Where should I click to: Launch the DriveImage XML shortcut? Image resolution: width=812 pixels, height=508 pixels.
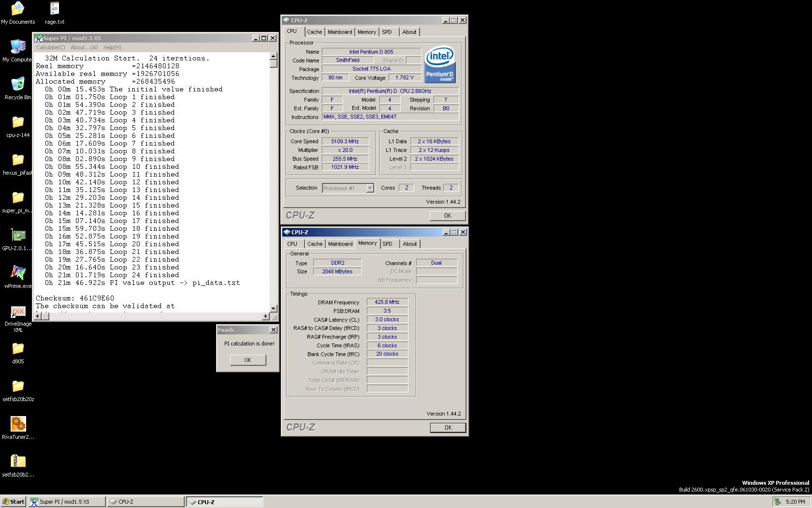tap(18, 318)
